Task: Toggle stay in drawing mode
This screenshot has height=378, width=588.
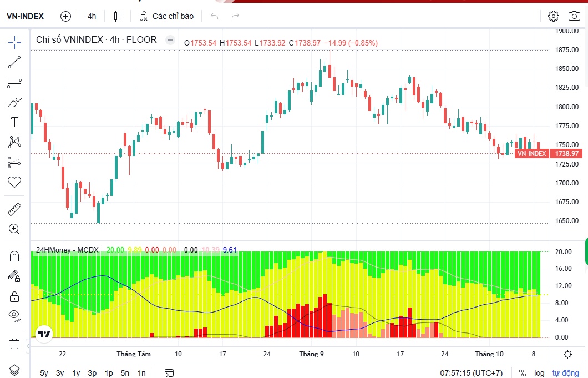Action: pyautogui.click(x=14, y=276)
